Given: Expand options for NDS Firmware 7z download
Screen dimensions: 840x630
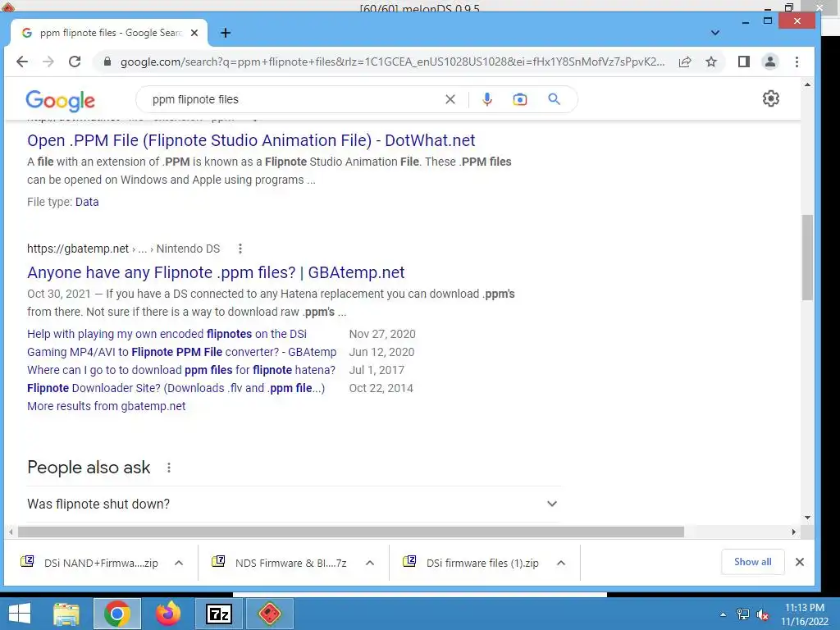Looking at the screenshot, I should pyautogui.click(x=370, y=563).
